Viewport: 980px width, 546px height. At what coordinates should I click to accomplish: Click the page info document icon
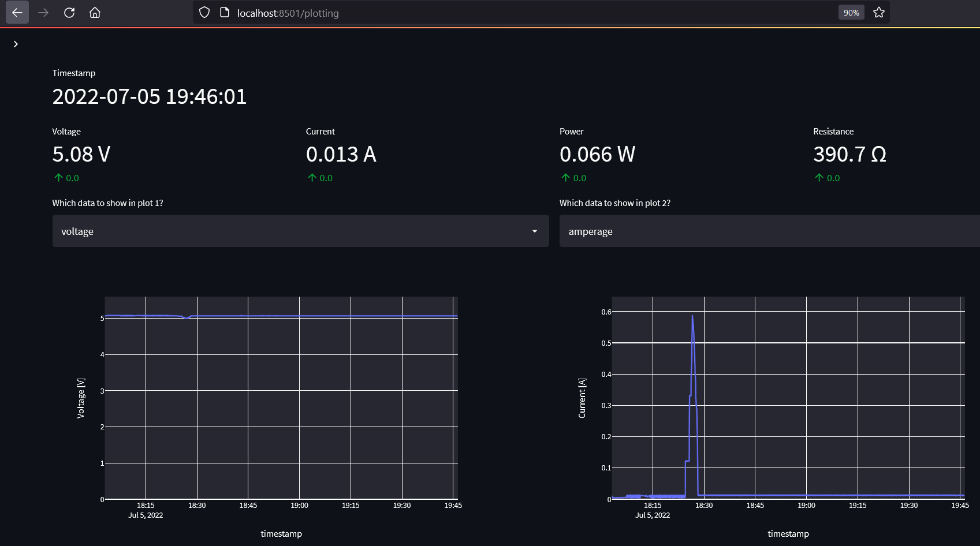tap(225, 12)
